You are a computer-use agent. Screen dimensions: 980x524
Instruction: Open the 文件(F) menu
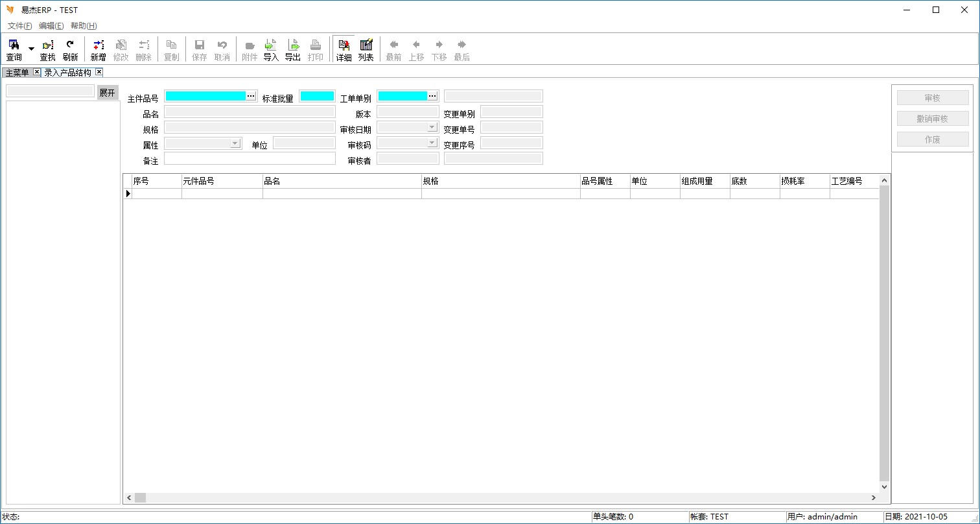[19, 26]
